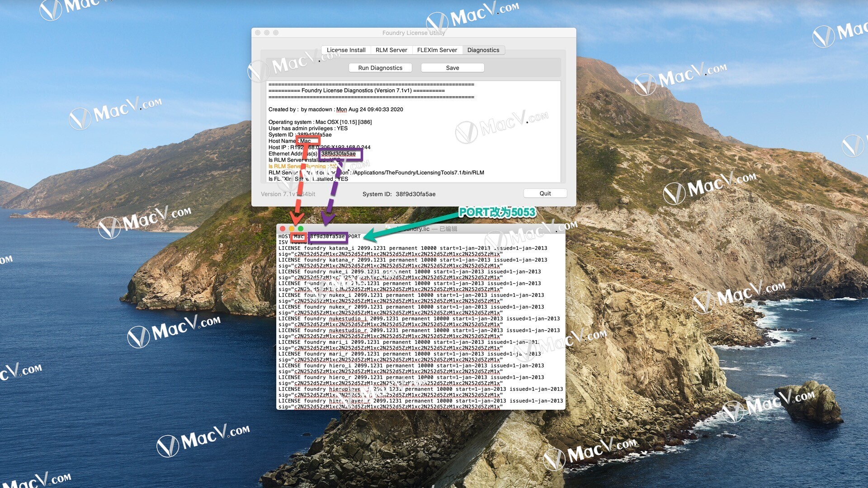Click the LICENSE foundry nukex_i line

pyautogui.click(x=411, y=295)
